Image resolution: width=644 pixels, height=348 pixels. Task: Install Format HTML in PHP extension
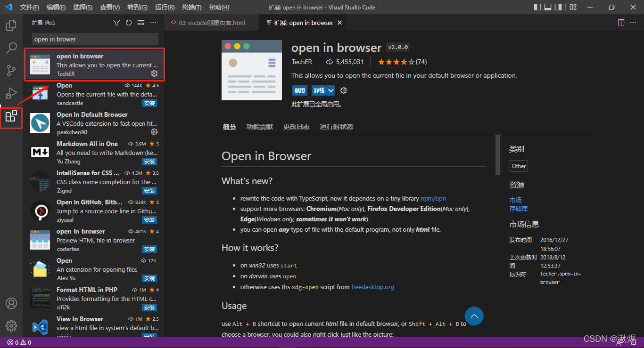coord(149,308)
